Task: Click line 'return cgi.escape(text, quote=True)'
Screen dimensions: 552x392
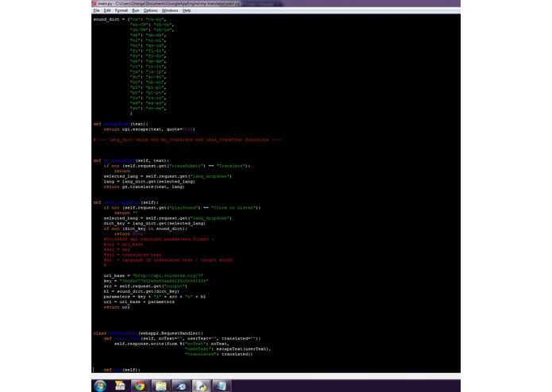Action: point(149,129)
